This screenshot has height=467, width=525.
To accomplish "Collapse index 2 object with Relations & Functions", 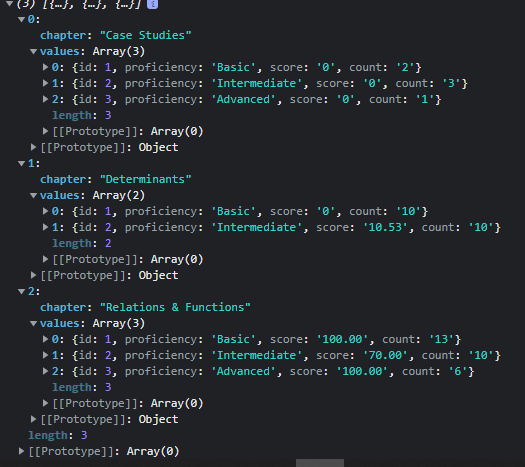I will tap(21, 291).
